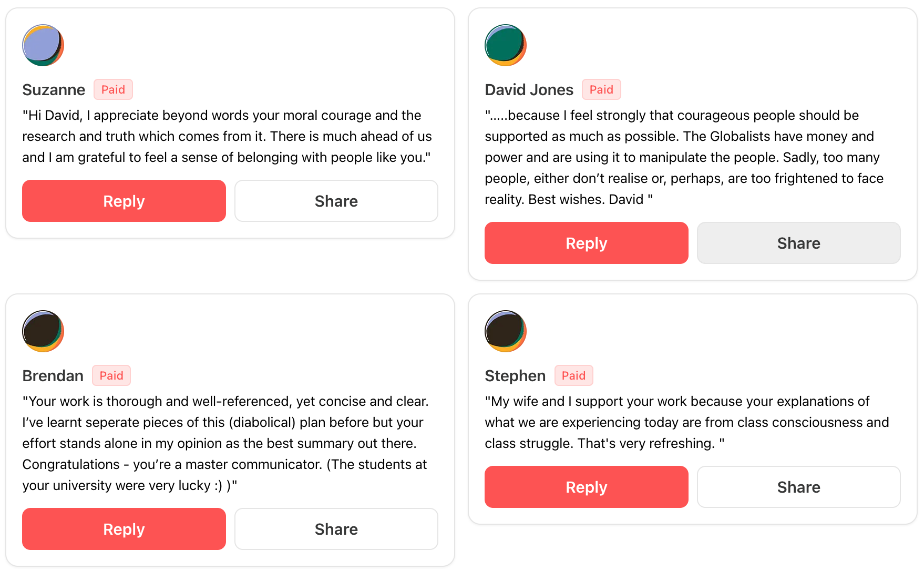924x571 pixels.
Task: Reply to Brendan's testimonial
Action: click(x=124, y=529)
